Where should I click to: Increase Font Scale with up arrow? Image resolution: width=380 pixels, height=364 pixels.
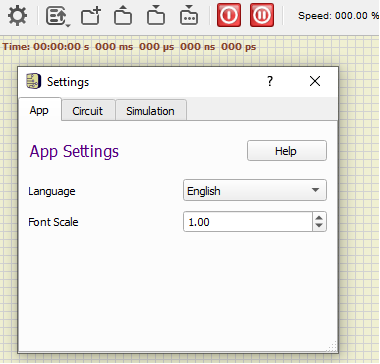[319, 218]
